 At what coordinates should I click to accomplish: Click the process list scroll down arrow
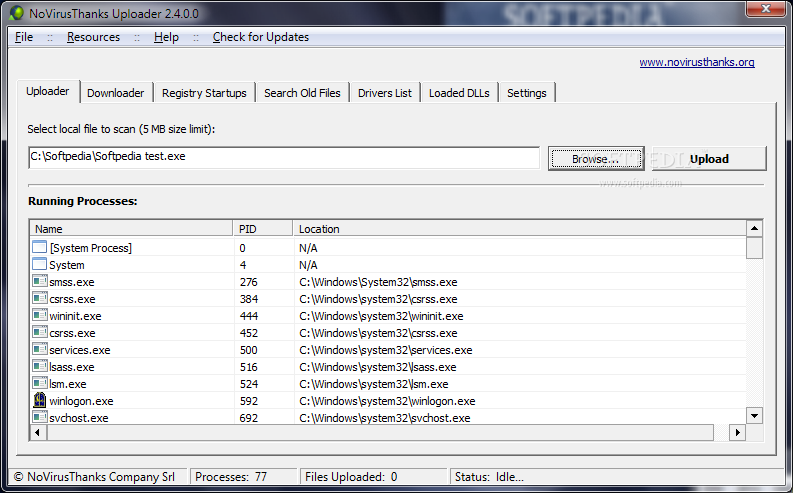point(754,416)
